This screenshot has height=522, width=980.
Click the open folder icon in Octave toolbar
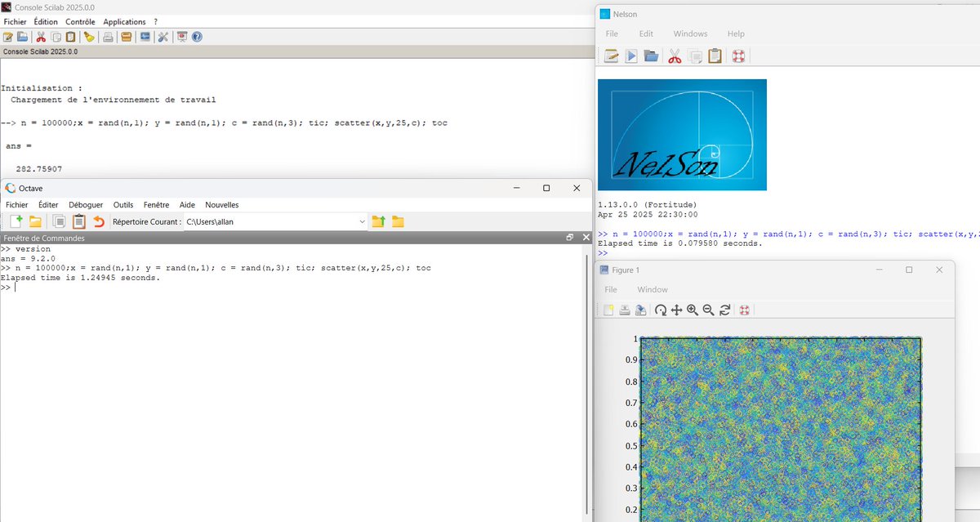click(35, 221)
